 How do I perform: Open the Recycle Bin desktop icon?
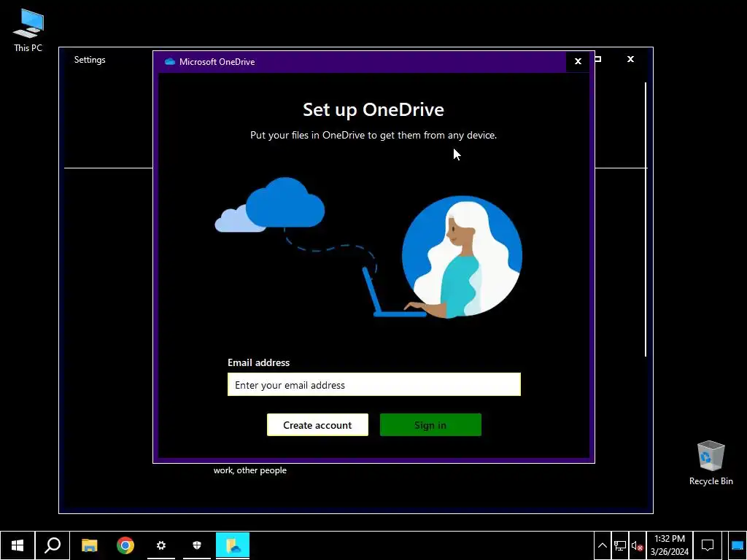pyautogui.click(x=711, y=463)
